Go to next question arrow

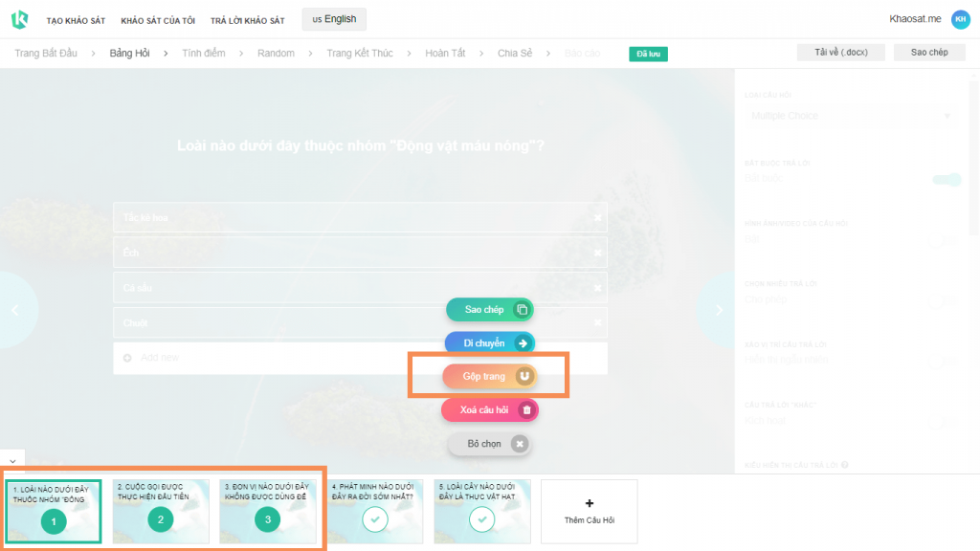point(719,310)
